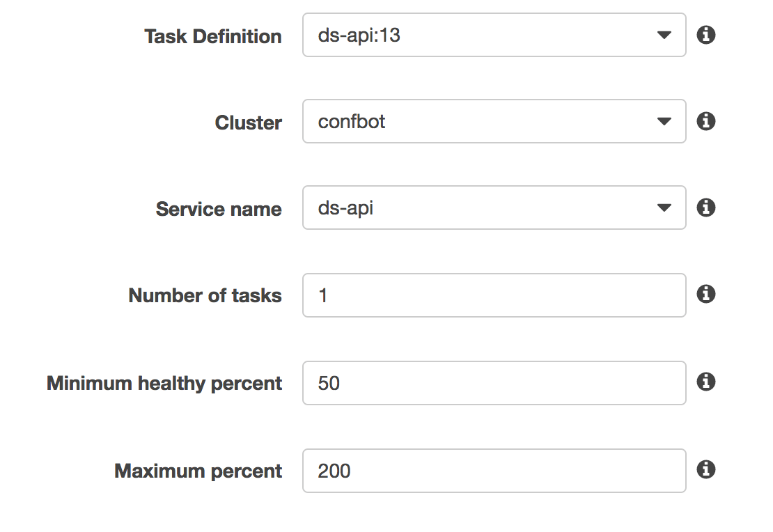The width and height of the screenshot is (773, 532).
Task: Click the "Number of tasks" label
Action: 205,295
